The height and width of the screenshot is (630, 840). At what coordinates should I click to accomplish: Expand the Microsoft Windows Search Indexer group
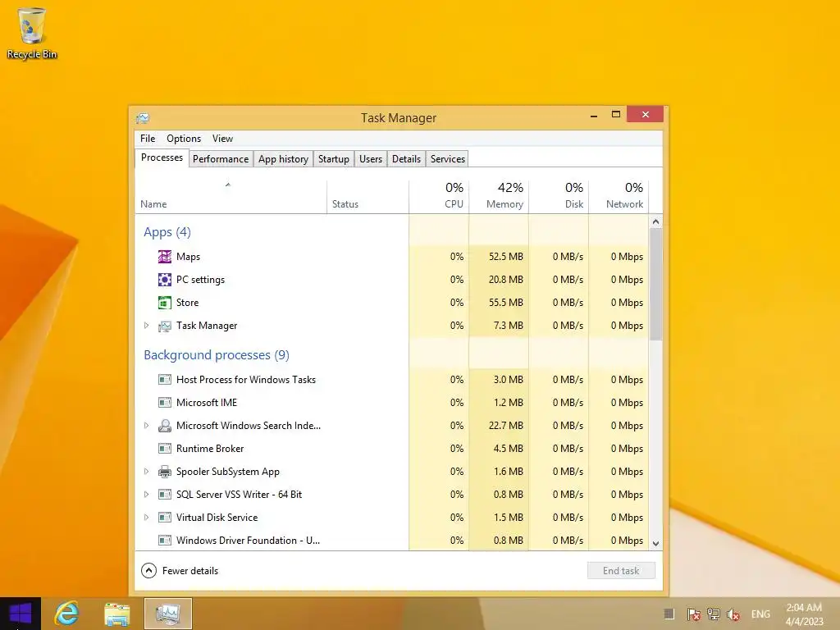click(146, 426)
